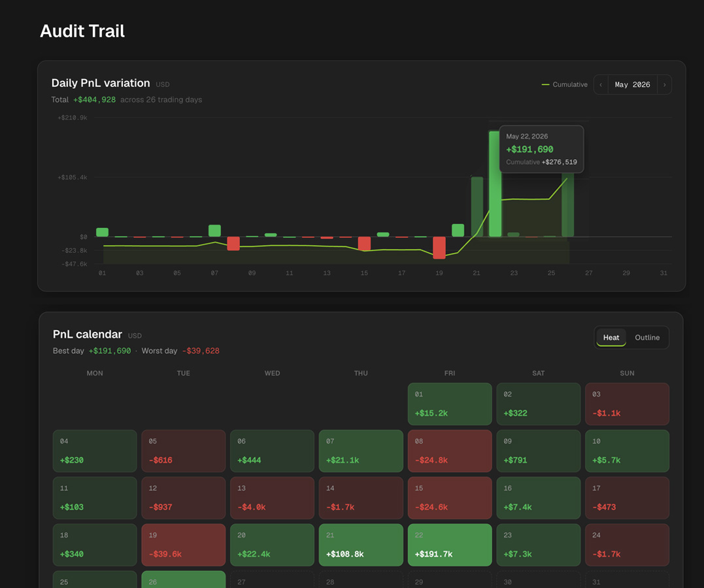Image resolution: width=704 pixels, height=588 pixels.
Task: Click the SUN weekday column header
Action: [628, 373]
